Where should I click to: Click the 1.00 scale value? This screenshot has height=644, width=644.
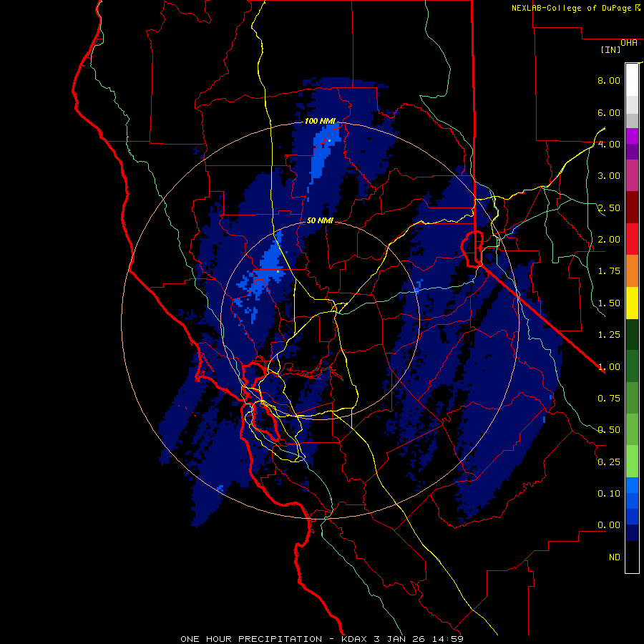coord(609,367)
